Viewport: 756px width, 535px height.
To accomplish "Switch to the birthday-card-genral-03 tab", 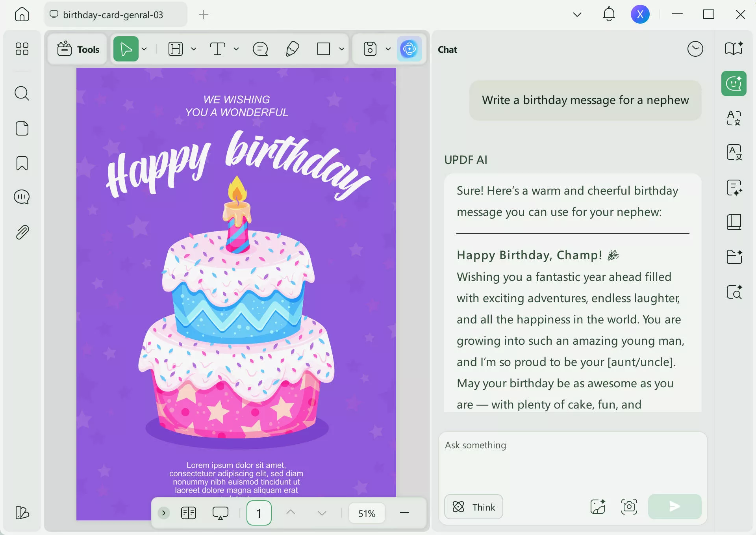I will pyautogui.click(x=113, y=15).
